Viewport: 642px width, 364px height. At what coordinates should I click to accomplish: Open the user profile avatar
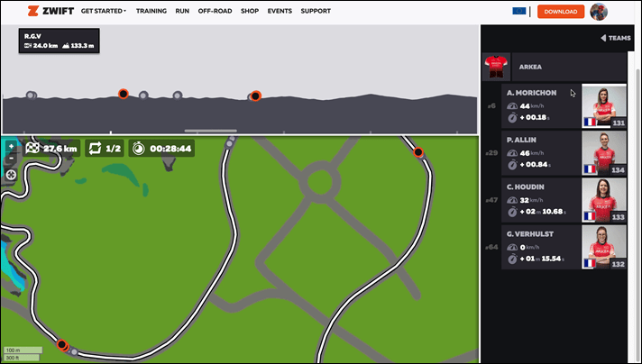(x=599, y=12)
